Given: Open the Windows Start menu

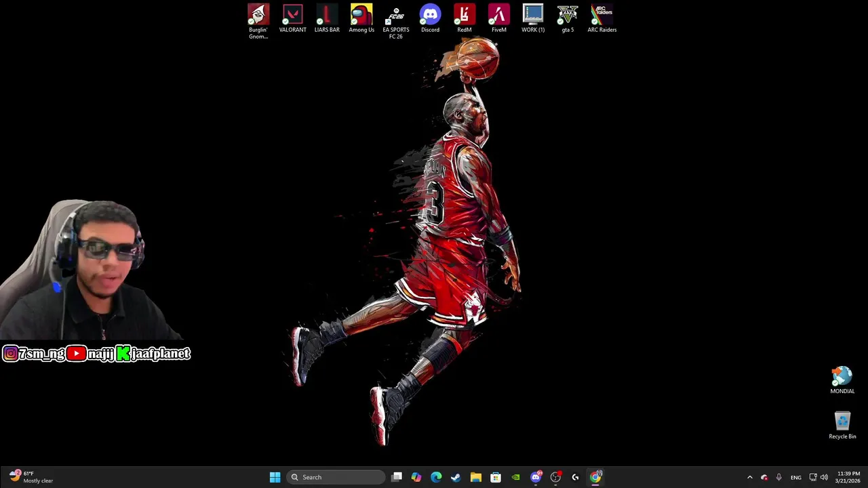Looking at the screenshot, I should click(x=275, y=477).
